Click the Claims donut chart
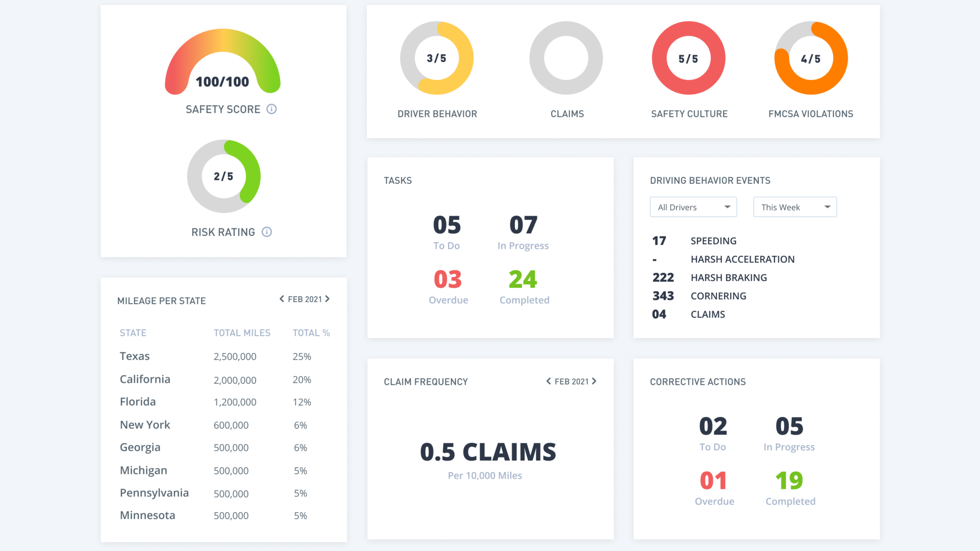The width and height of the screenshot is (980, 551). point(566,58)
